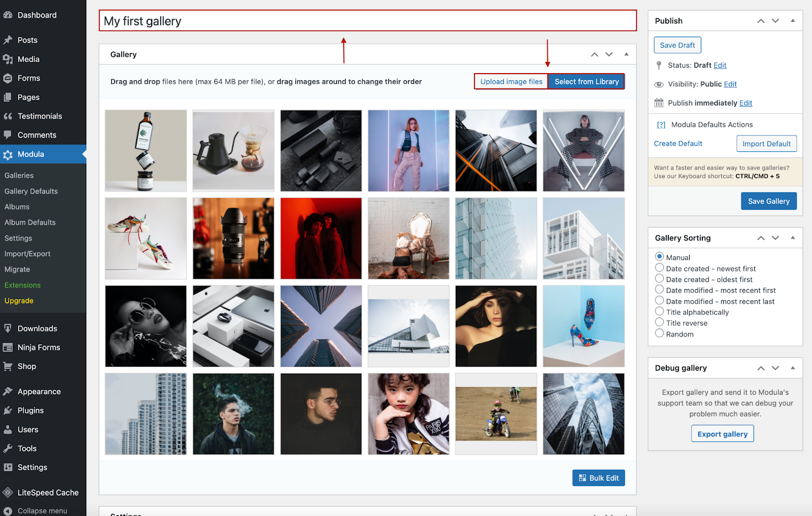Select the red sneakers thumbnail
Image resolution: width=812 pixels, height=516 pixels.
pyautogui.click(x=146, y=239)
